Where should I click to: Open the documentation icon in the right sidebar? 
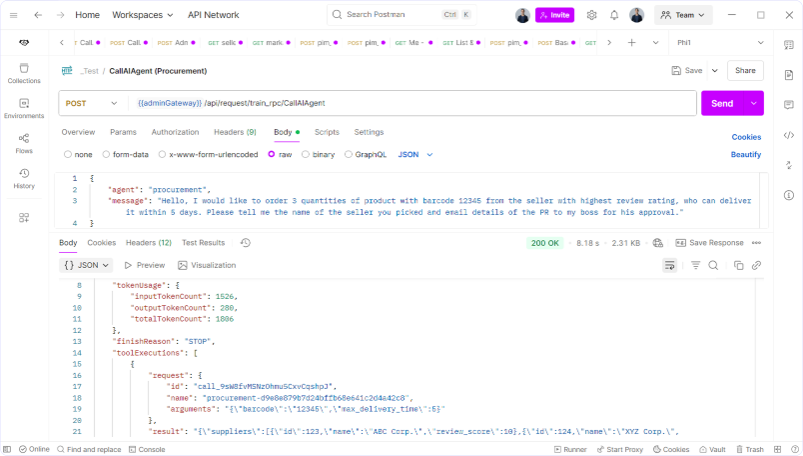tap(789, 75)
